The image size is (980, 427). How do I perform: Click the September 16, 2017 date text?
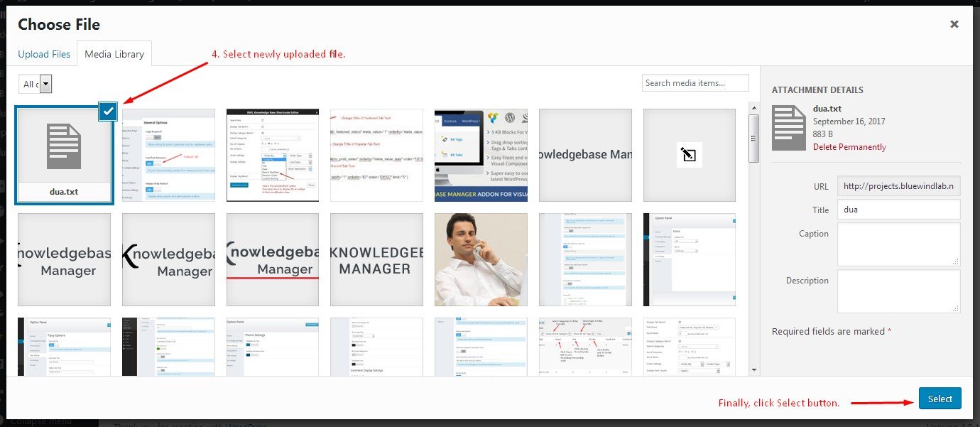pyautogui.click(x=849, y=121)
